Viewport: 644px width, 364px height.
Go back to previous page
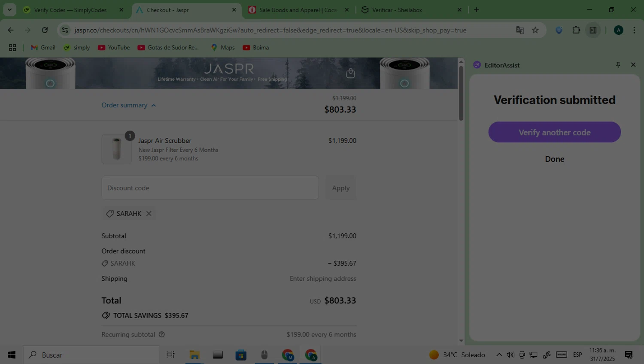(x=11, y=30)
